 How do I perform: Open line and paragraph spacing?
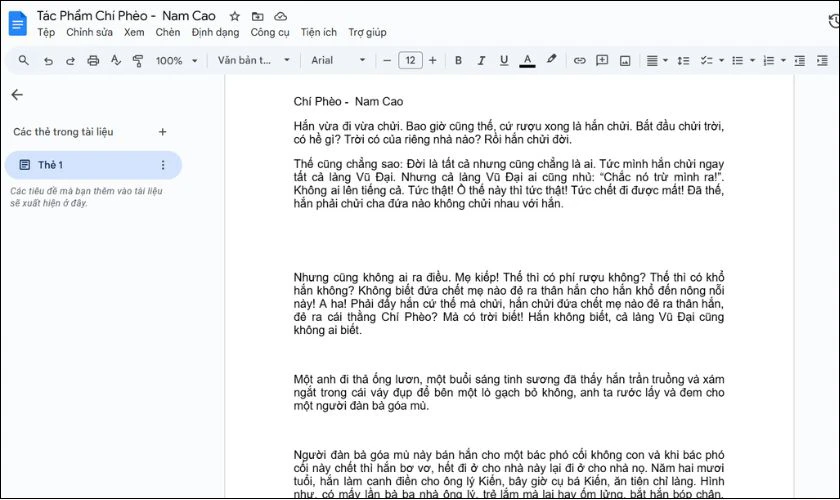(683, 61)
